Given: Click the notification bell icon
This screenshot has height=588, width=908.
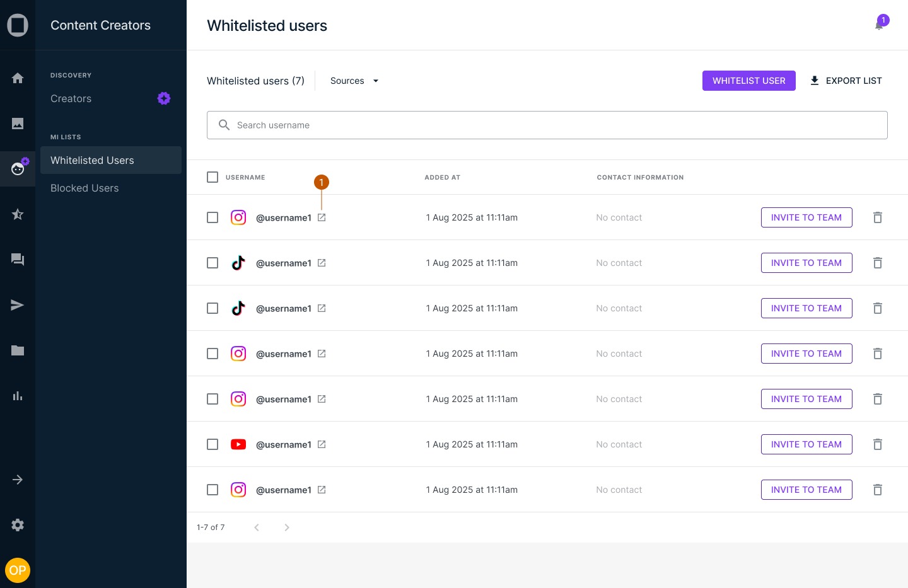Looking at the screenshot, I should [879, 25].
